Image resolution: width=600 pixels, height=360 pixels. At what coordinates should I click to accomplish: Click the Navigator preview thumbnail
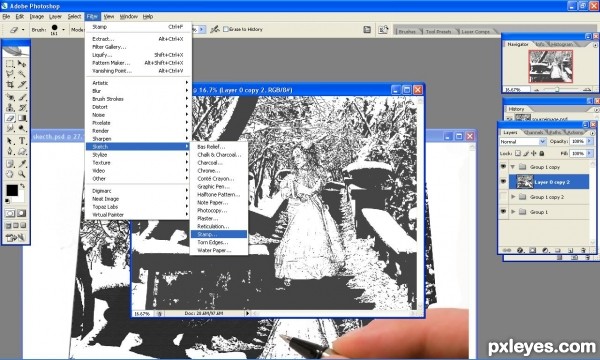[551, 67]
